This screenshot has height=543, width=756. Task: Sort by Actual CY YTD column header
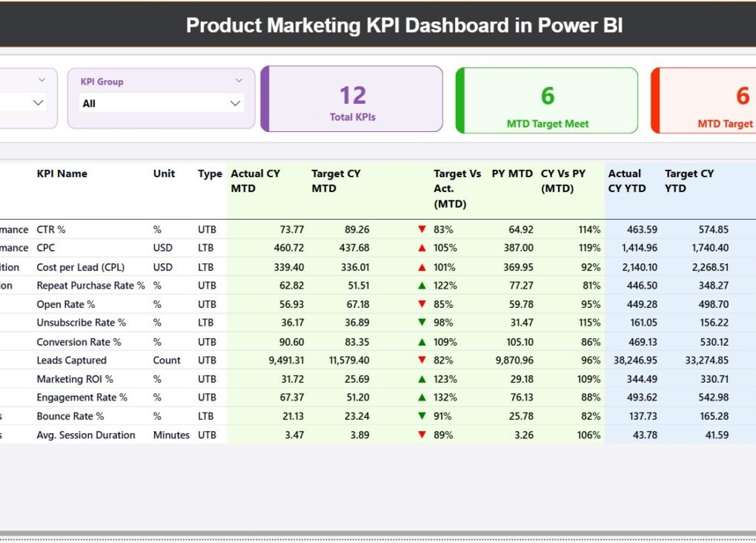pyautogui.click(x=627, y=181)
